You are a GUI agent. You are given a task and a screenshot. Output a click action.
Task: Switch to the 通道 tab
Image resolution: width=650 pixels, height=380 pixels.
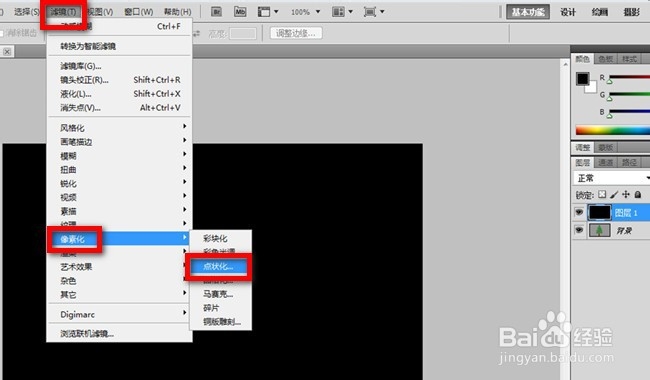[x=606, y=162]
